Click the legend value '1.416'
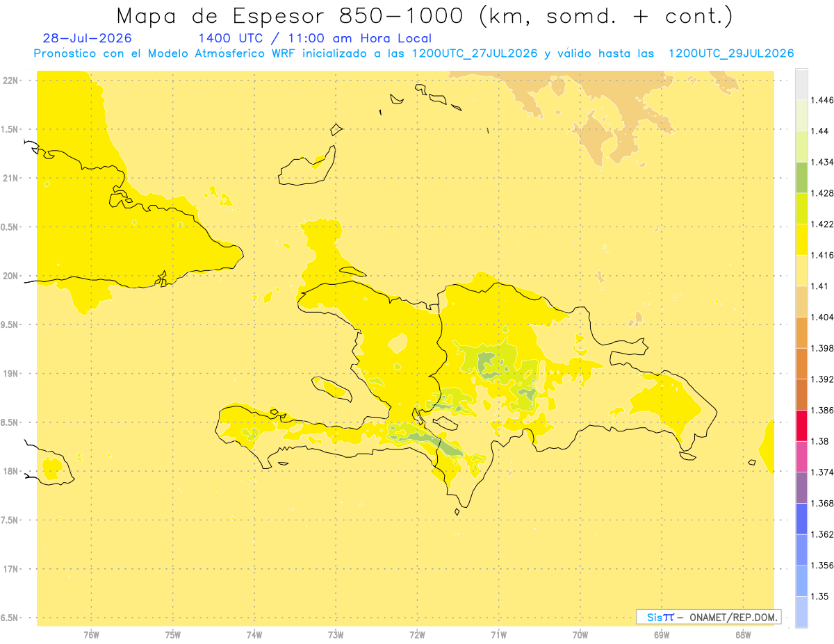Screen dimensions: 834x644 pyautogui.click(x=822, y=255)
